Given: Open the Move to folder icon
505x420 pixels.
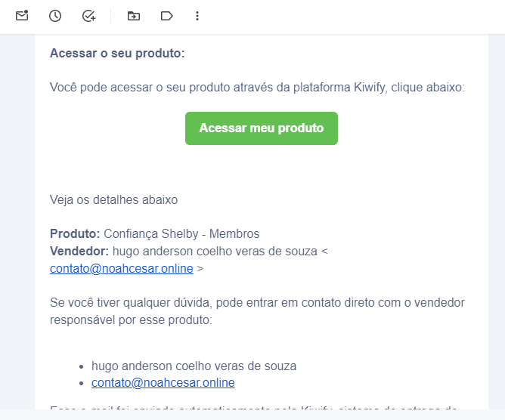Looking at the screenshot, I should (x=134, y=16).
